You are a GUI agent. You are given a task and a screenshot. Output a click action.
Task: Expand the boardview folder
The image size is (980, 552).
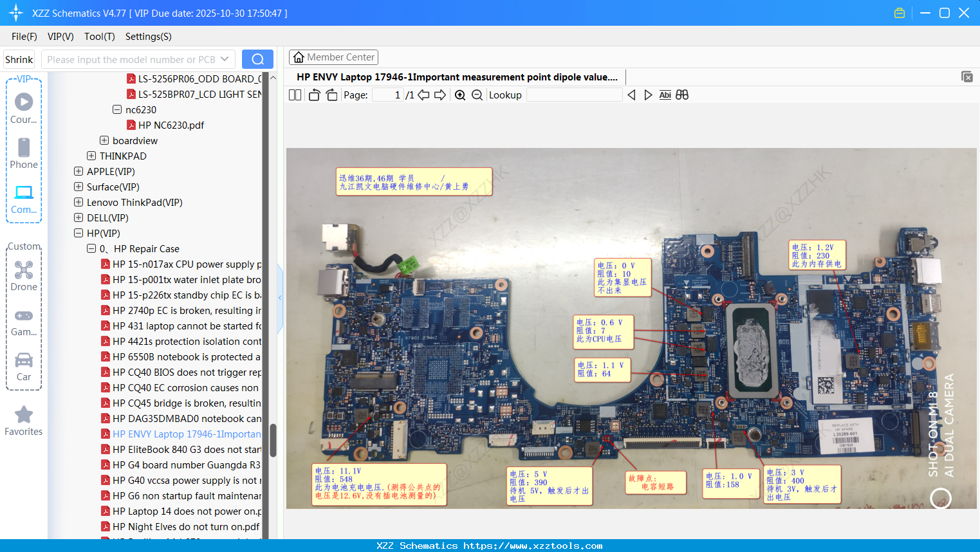tap(104, 140)
